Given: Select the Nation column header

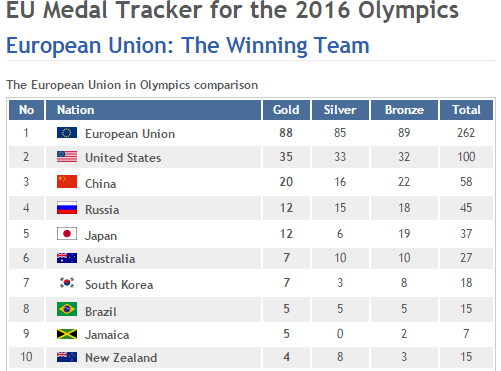Looking at the screenshot, I should coord(153,110).
